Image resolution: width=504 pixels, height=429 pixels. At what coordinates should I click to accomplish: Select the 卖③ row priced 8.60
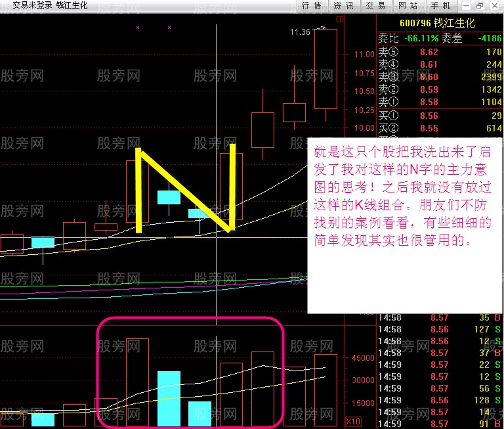pyautogui.click(x=440, y=77)
